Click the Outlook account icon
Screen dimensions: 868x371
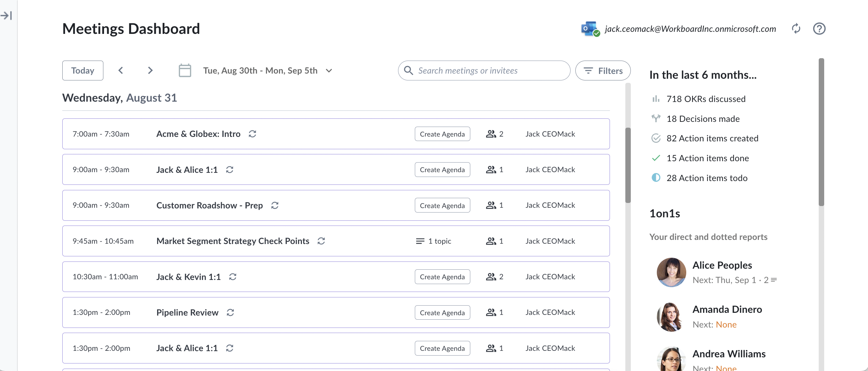[x=590, y=29]
